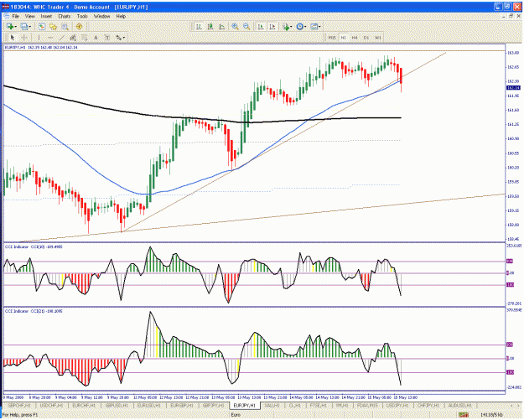Switch to the EURGBP,H1 chart tab
Image resolution: width=524 pixels, height=420 pixels.
[182, 405]
